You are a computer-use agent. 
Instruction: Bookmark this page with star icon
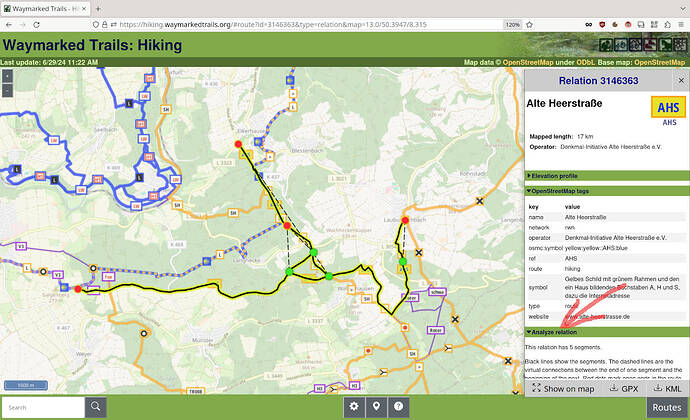point(529,25)
